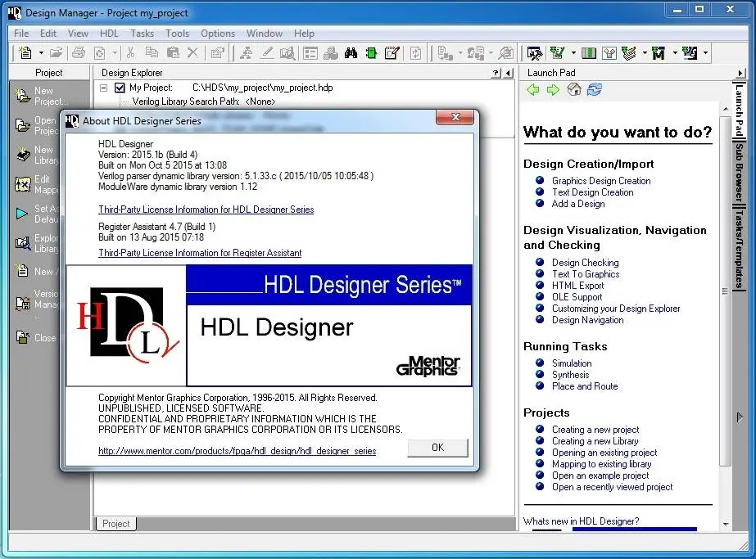This screenshot has height=559, width=756.
Task: Click Explore Library in the sidebar
Action: click(x=36, y=243)
